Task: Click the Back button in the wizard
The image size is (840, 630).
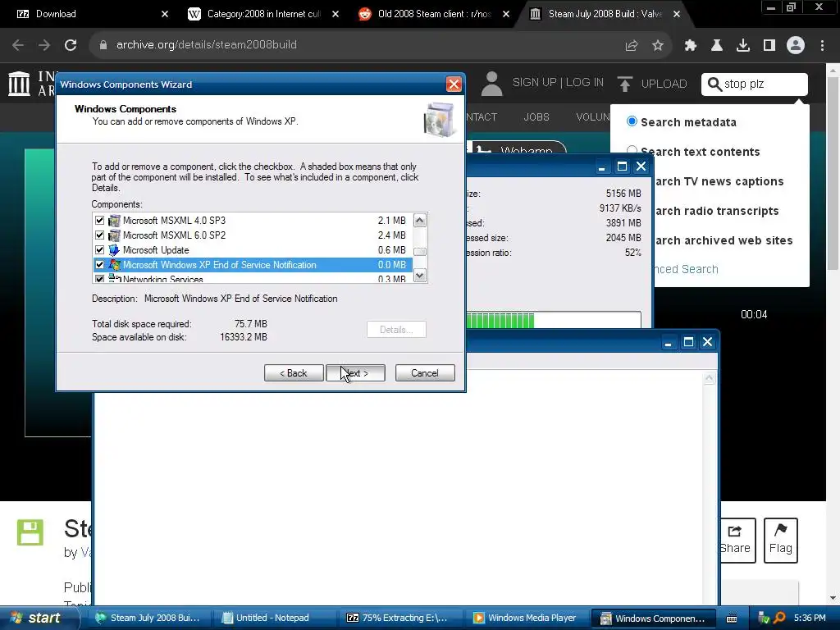Action: [x=294, y=373]
